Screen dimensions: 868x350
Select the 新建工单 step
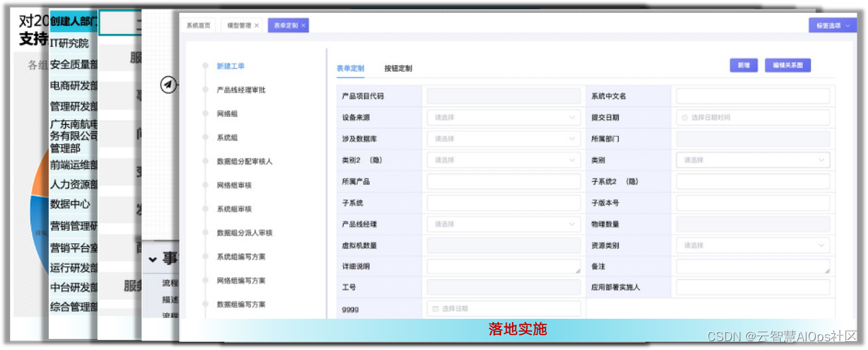point(231,66)
